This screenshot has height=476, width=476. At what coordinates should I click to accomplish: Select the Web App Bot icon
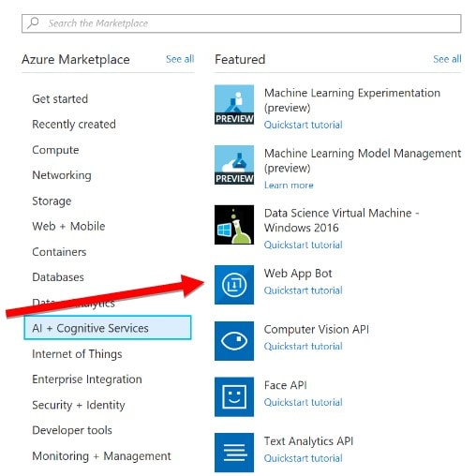coord(234,285)
